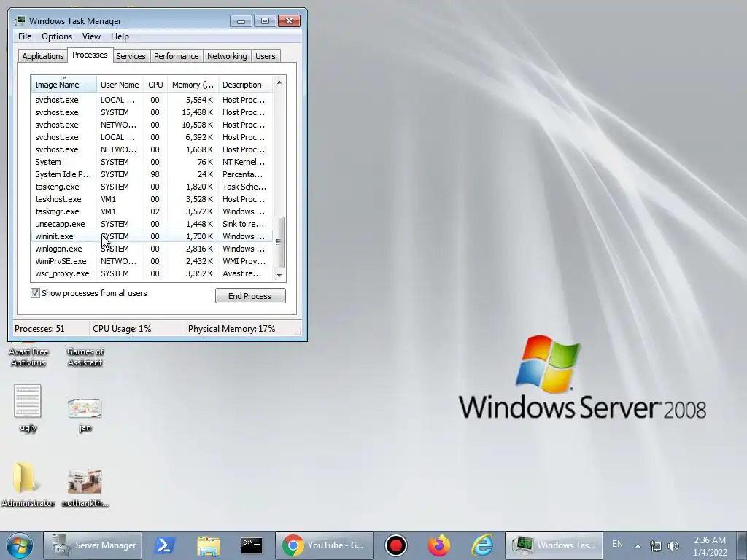Open the network status tray icon

click(656, 545)
